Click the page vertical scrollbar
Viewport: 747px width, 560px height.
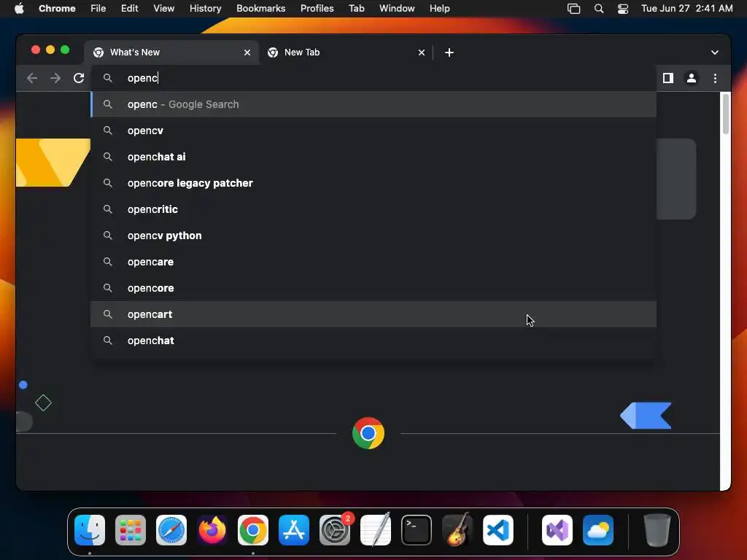point(726,114)
